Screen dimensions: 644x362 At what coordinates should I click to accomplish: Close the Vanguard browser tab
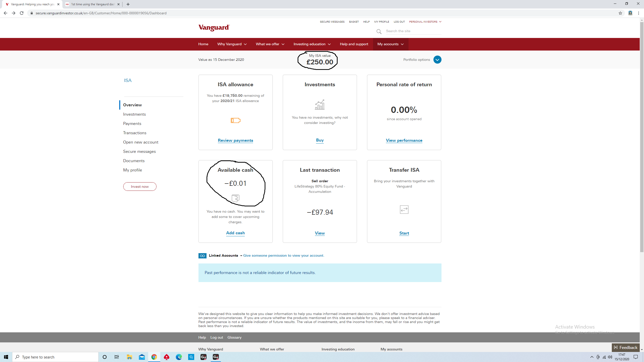pyautogui.click(x=58, y=4)
